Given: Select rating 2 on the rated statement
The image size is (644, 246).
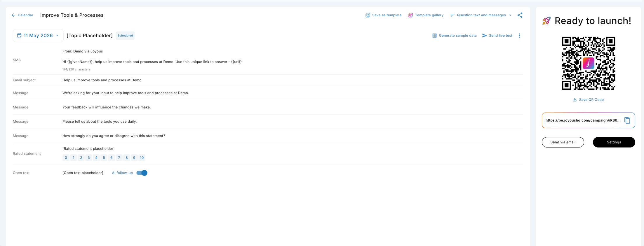Looking at the screenshot, I should [x=81, y=158].
